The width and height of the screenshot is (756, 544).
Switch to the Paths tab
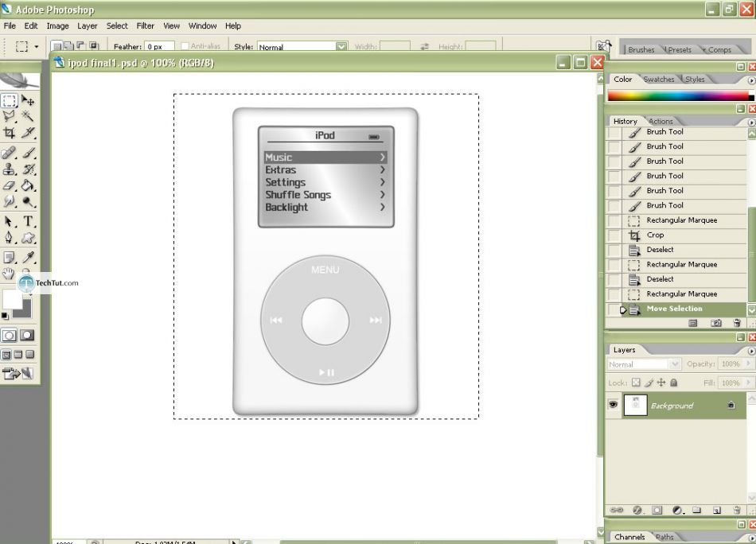(x=664, y=537)
